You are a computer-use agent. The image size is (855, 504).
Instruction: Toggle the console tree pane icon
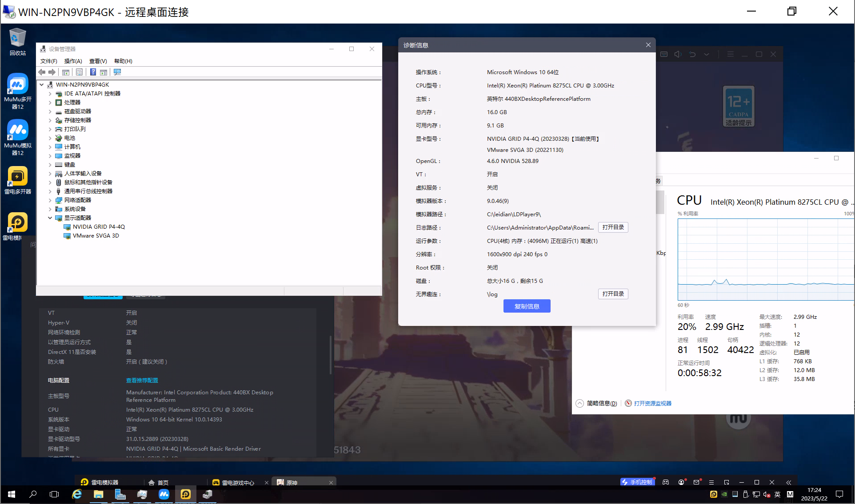point(66,72)
